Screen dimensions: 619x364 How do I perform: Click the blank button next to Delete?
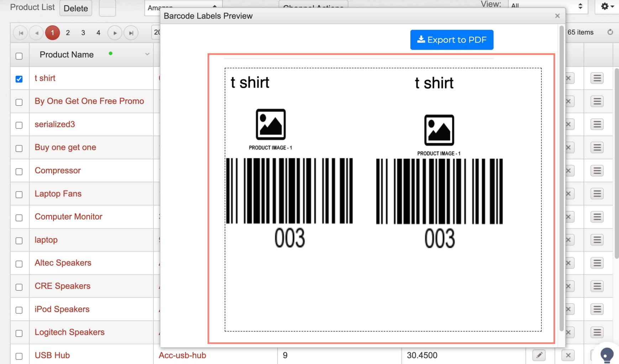click(x=107, y=8)
